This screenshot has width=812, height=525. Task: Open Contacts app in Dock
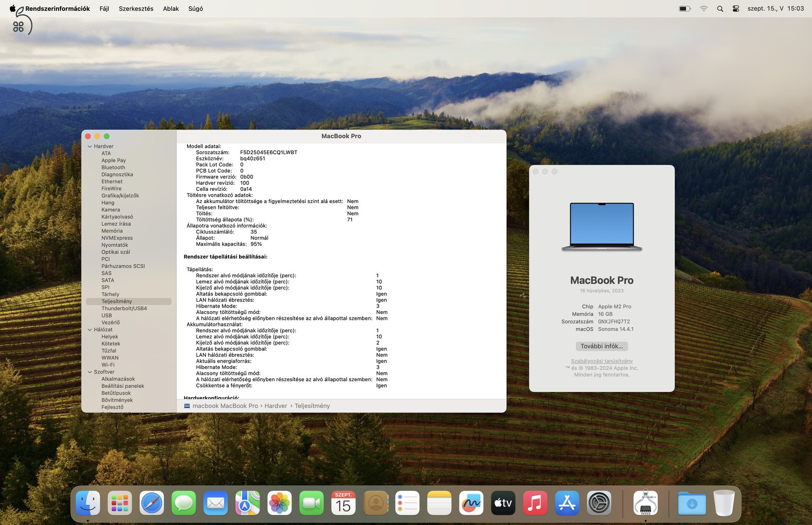[x=376, y=503]
